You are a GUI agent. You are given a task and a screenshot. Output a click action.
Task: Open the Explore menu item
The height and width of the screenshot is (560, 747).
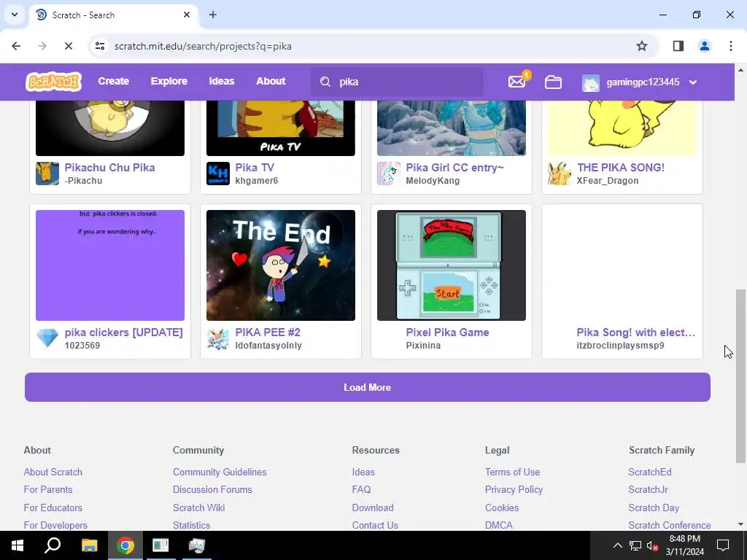pyautogui.click(x=169, y=82)
